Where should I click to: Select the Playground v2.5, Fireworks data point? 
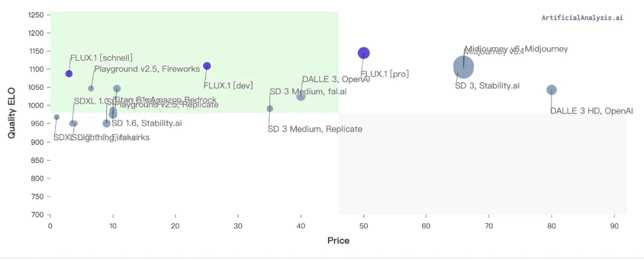click(91, 89)
